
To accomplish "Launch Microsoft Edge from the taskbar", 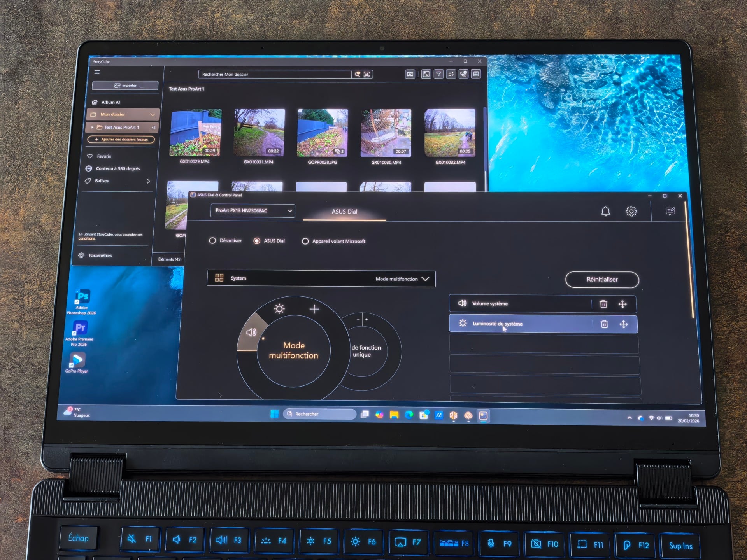I will (x=409, y=415).
